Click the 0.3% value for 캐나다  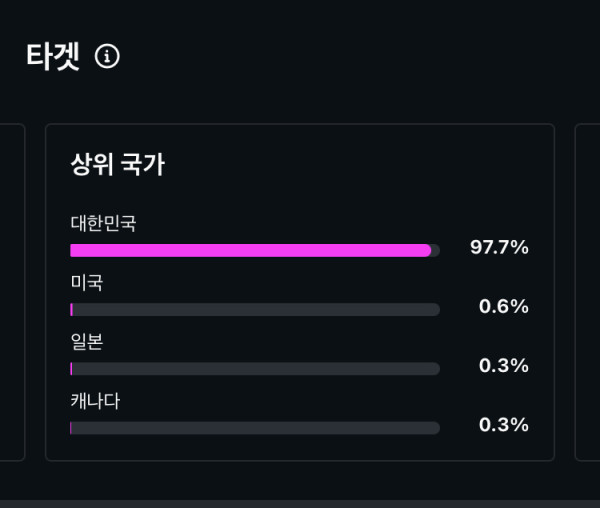coord(504,425)
